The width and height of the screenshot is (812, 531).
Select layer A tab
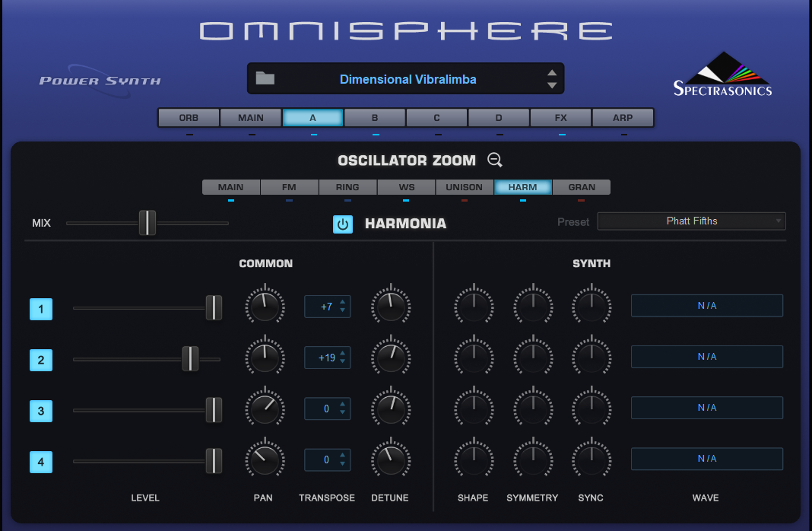(312, 118)
